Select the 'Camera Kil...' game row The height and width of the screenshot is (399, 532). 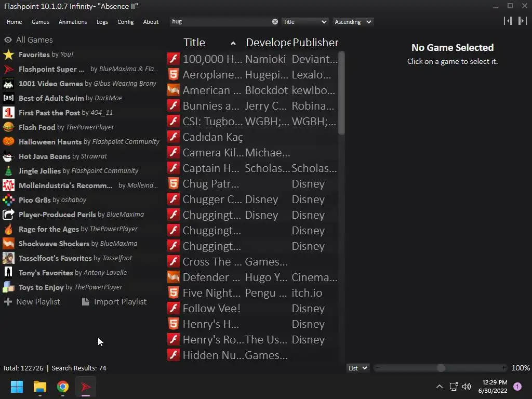252,152
